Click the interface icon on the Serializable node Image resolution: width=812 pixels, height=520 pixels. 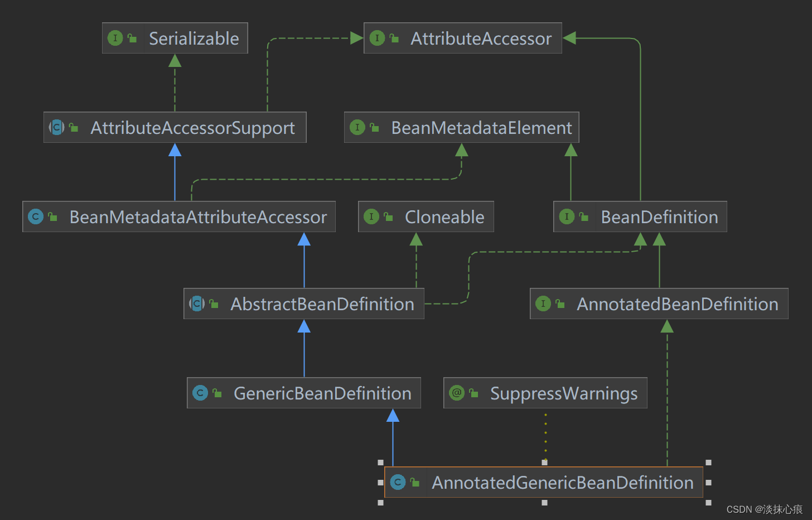[115, 38]
